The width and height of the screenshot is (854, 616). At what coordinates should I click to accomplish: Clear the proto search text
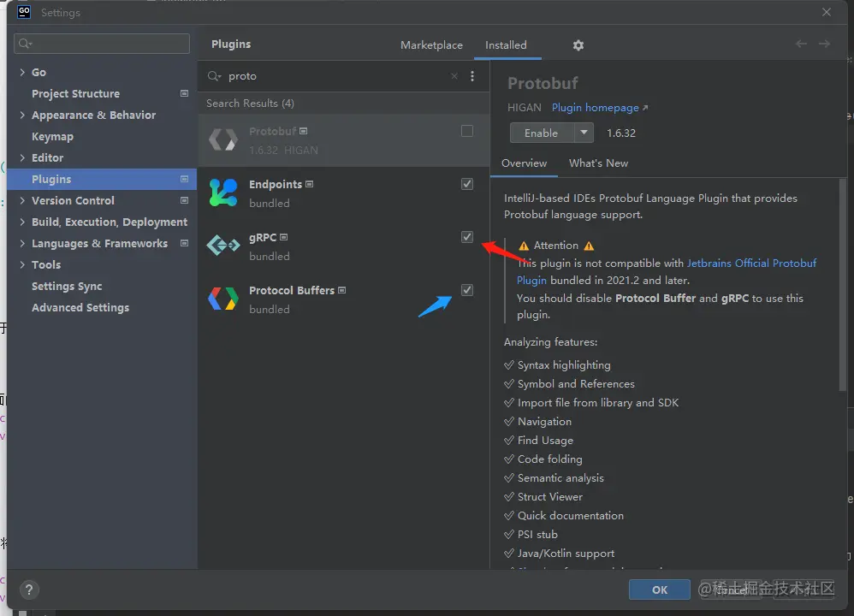[454, 76]
